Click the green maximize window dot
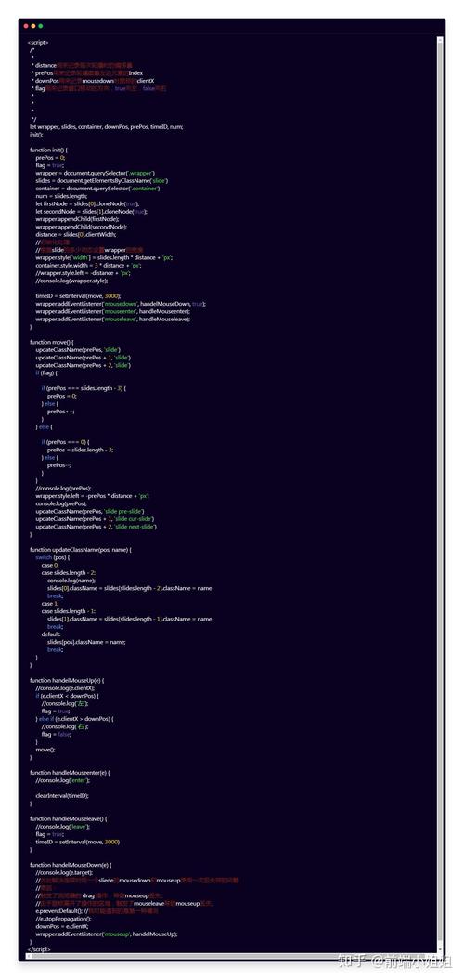464x980 pixels. [x=41, y=26]
